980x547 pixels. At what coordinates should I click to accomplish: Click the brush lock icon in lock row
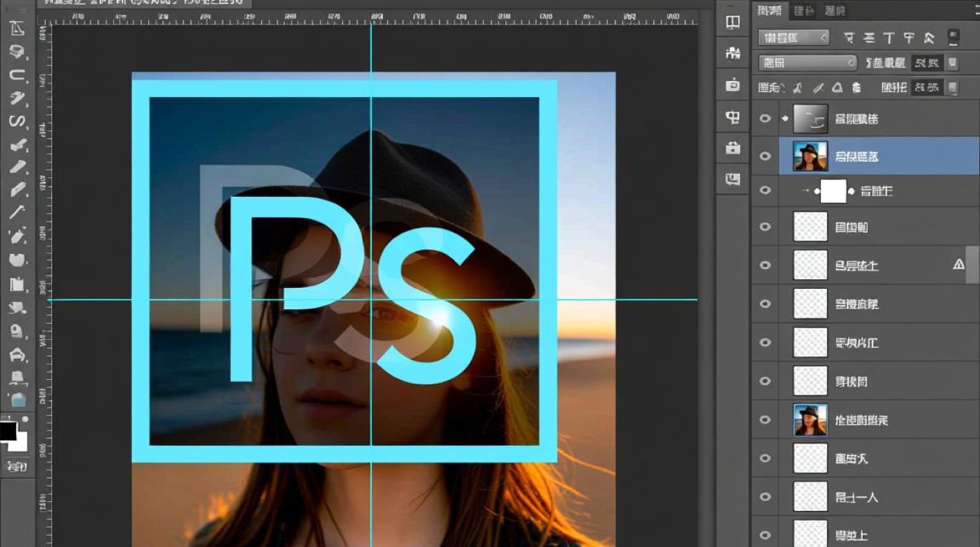coord(818,88)
